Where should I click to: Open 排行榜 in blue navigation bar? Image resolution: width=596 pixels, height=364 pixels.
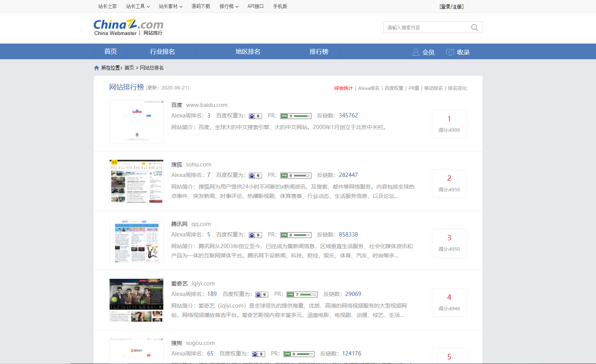319,51
